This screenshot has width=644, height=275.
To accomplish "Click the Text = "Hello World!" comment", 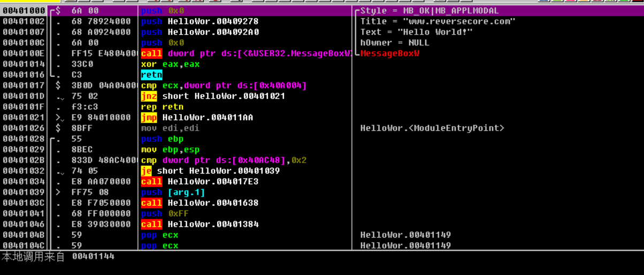I will click(416, 32).
